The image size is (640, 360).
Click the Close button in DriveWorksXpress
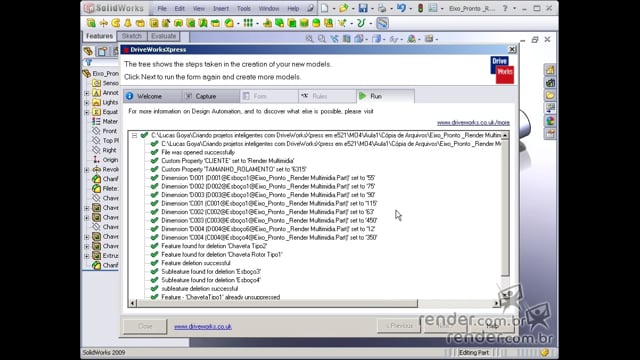(145, 327)
